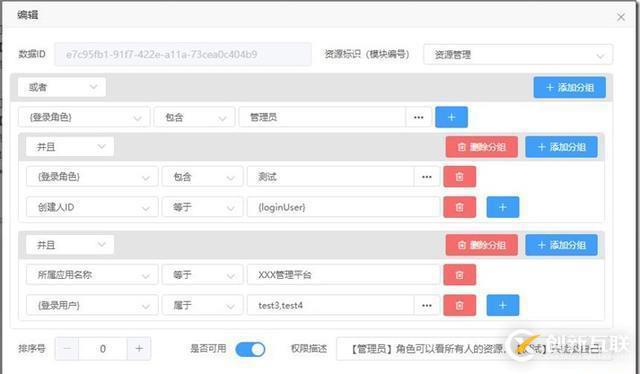This screenshot has width=640, height=374.
Task: Open the first group's 并且 dropdown
Action: (70, 147)
